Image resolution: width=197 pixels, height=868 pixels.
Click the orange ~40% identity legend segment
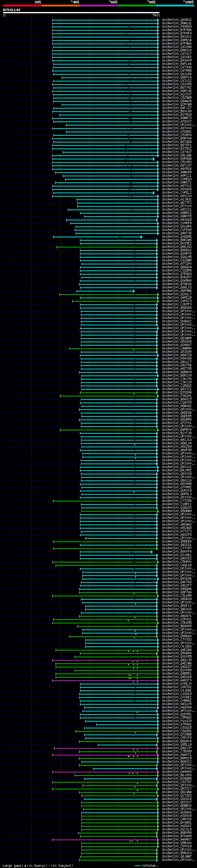(60, 6)
